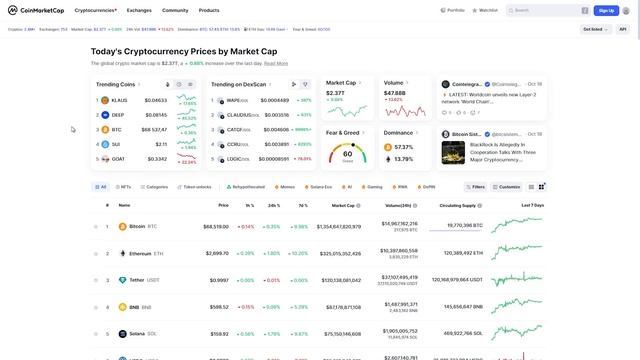Expand the Volume card chevron
The image size is (640, 360).
[x=407, y=83]
